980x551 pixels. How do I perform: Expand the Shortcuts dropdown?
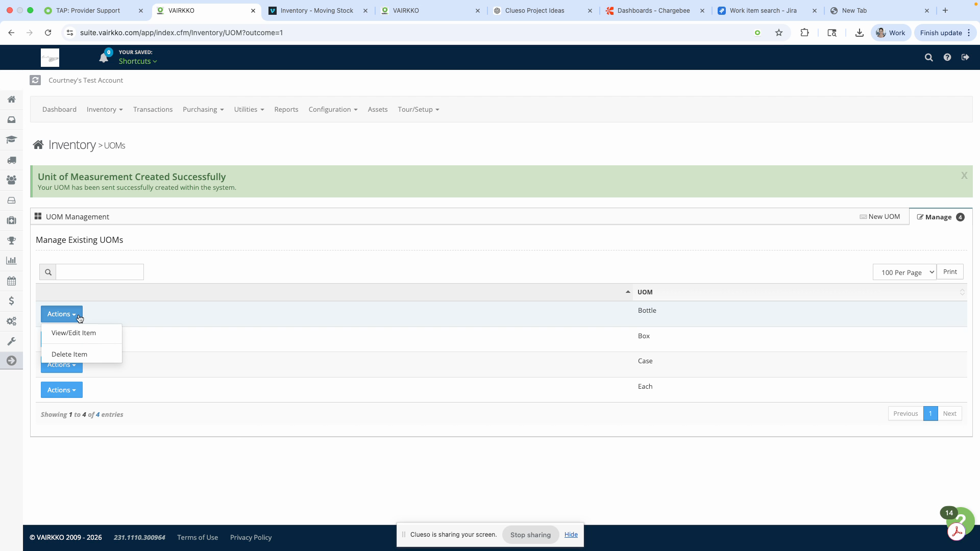[x=138, y=61]
